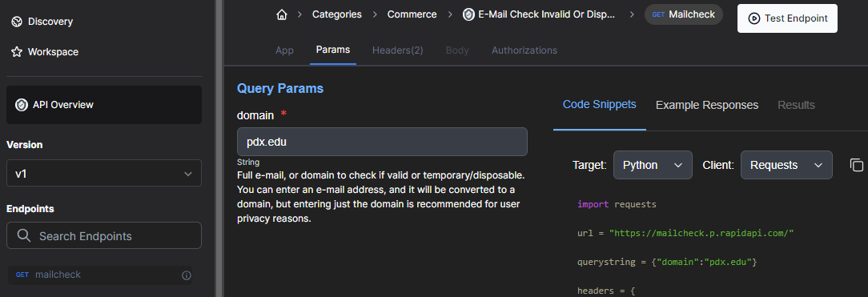
Task: Click the Discovery compass icon
Action: click(x=17, y=22)
